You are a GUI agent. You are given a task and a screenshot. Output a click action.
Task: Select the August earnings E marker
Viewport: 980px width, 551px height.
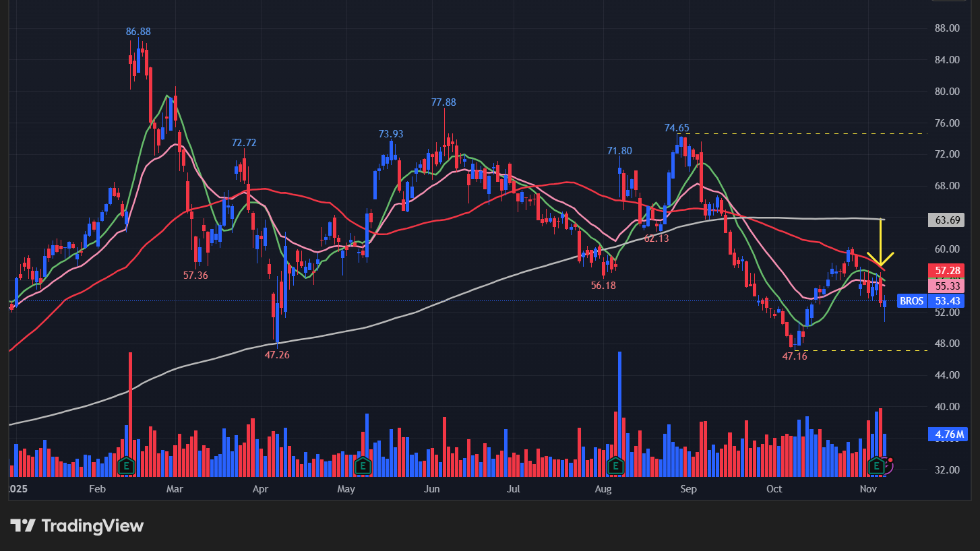tap(615, 465)
